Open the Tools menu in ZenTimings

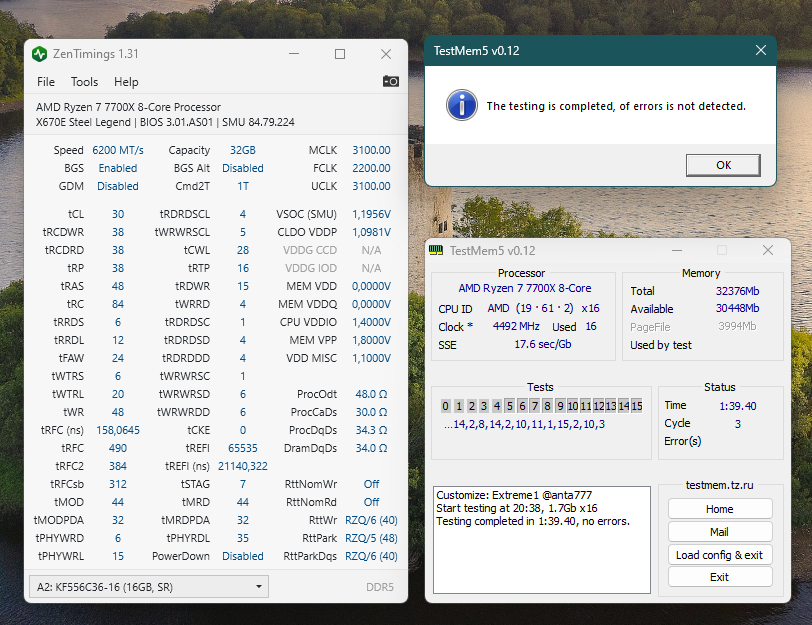(84, 82)
